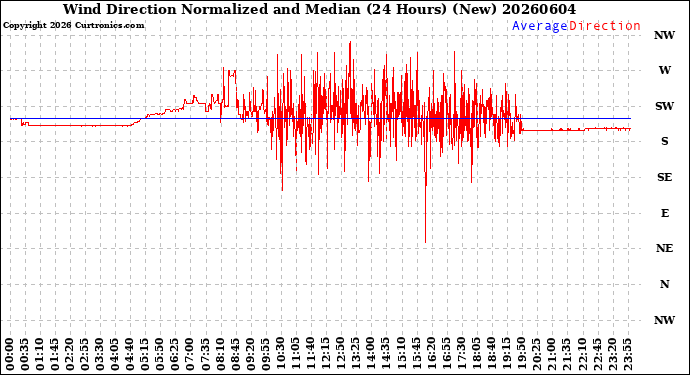Click the 15:45 time axis label

pos(416,355)
